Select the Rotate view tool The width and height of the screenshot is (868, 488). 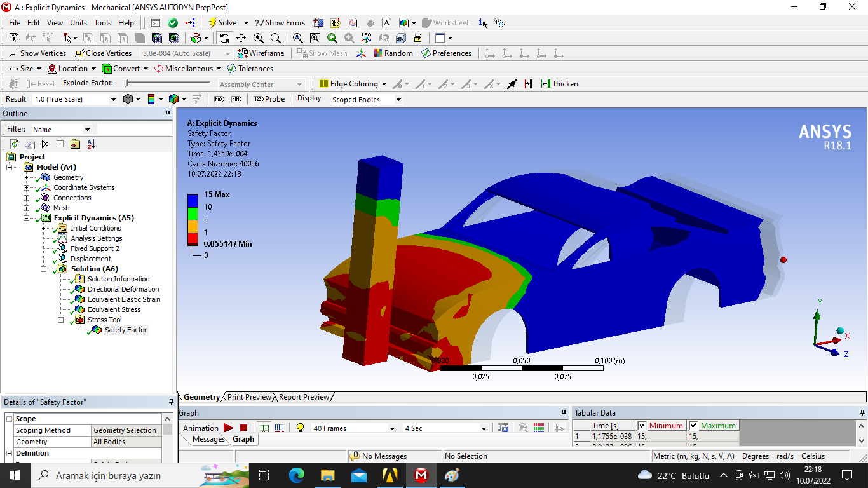click(x=224, y=38)
